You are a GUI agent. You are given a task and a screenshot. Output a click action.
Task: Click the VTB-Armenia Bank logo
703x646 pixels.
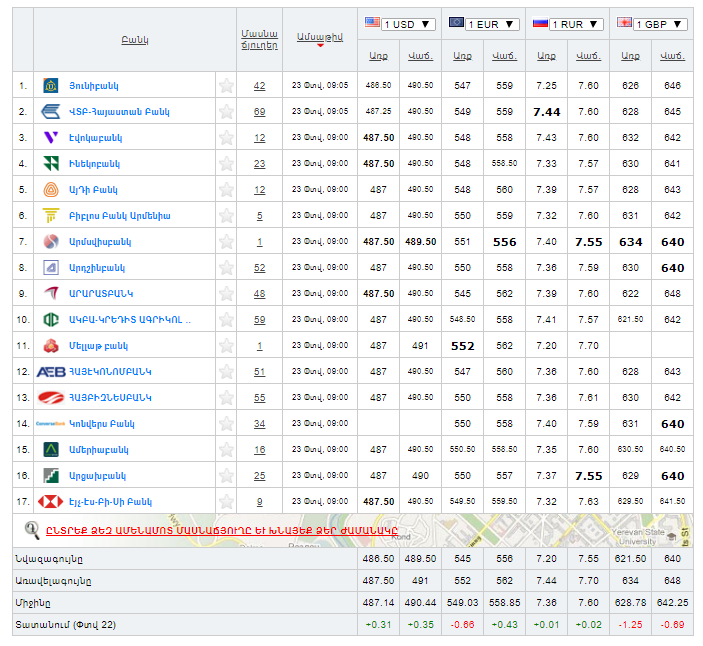51,112
